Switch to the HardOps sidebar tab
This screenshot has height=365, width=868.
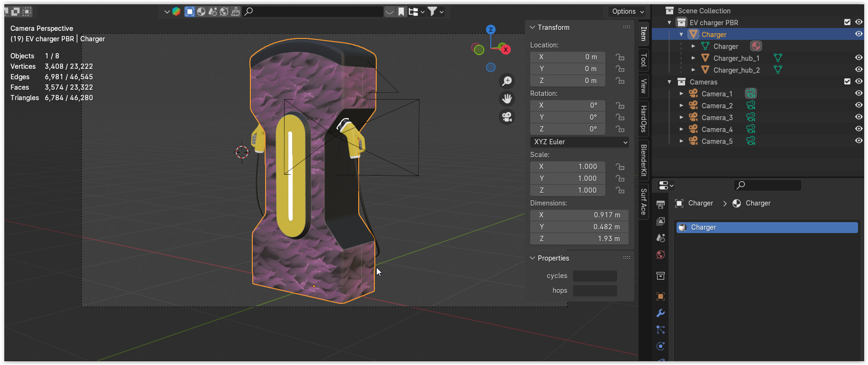click(644, 119)
